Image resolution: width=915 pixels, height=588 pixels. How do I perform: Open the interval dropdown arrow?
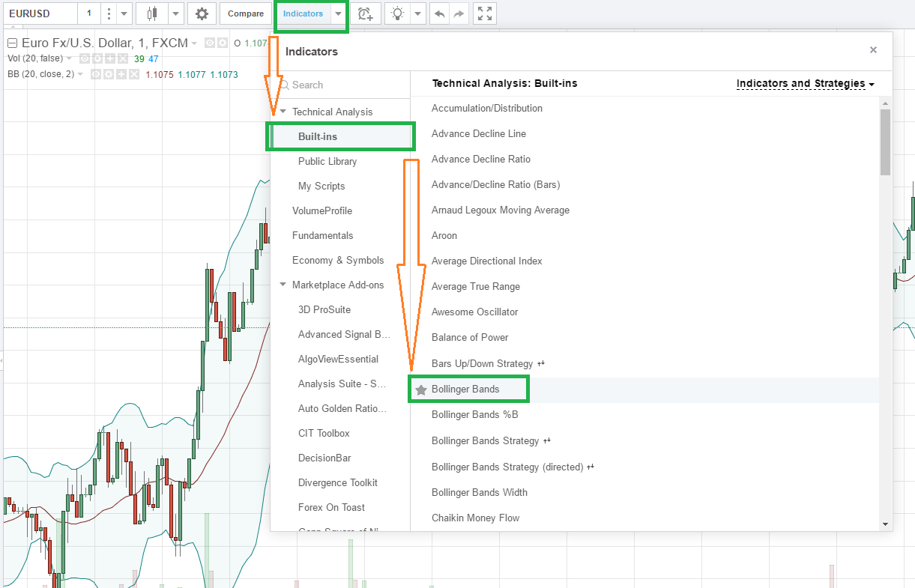click(x=124, y=13)
